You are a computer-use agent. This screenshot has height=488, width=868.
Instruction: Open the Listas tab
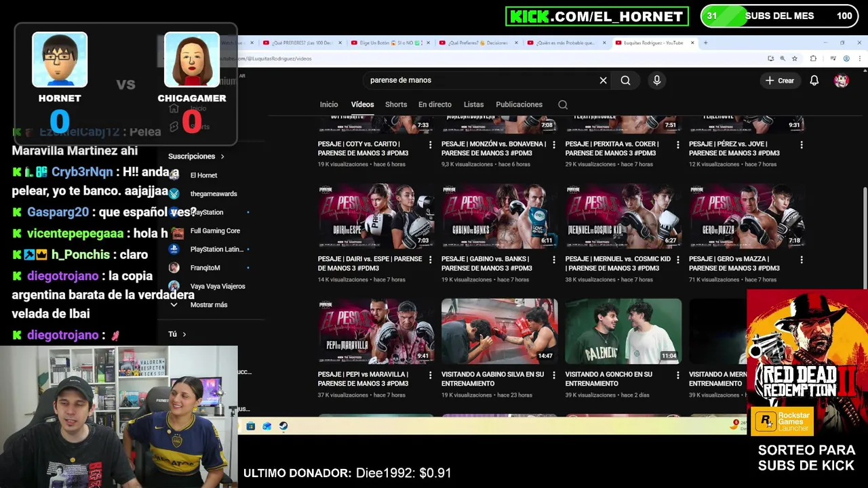click(x=473, y=104)
